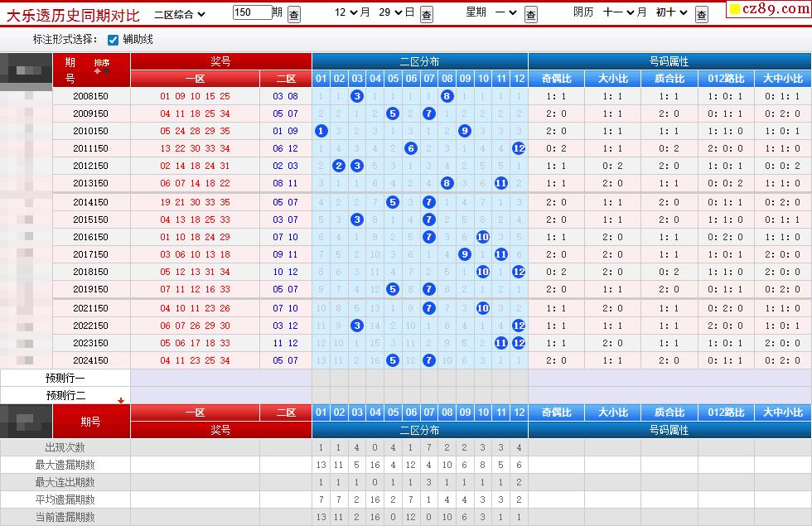This screenshot has height=526, width=812.
Task: Click the 排序 sort arrows icon
Action: point(101,67)
